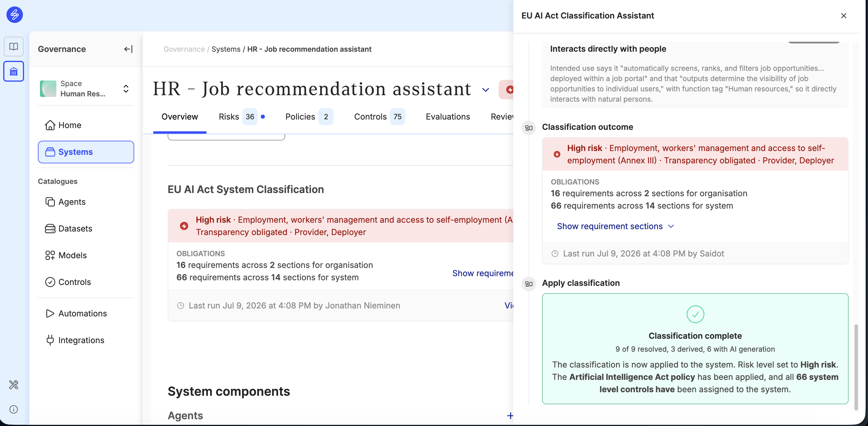Click the assistant panel vertical scrollbar

[x=856, y=367]
